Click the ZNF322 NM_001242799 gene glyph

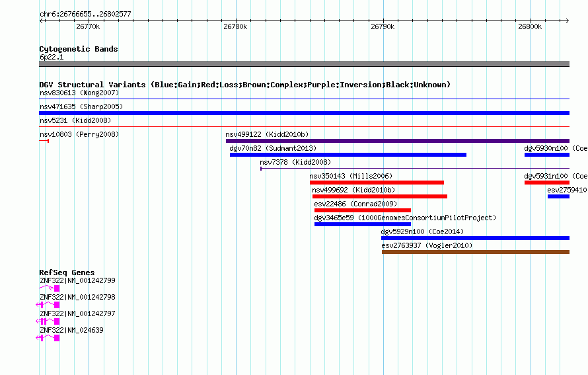tap(49, 288)
